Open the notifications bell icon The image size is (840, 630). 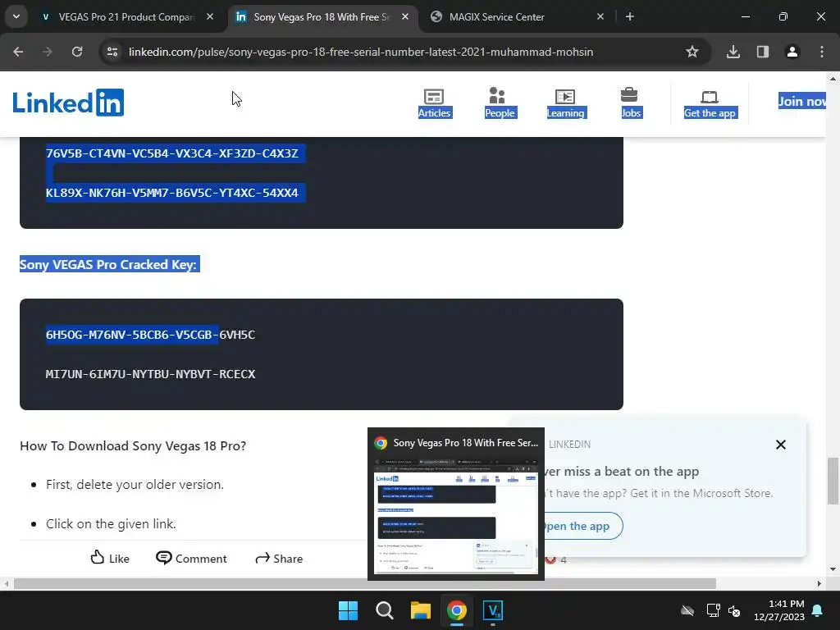[818, 610]
